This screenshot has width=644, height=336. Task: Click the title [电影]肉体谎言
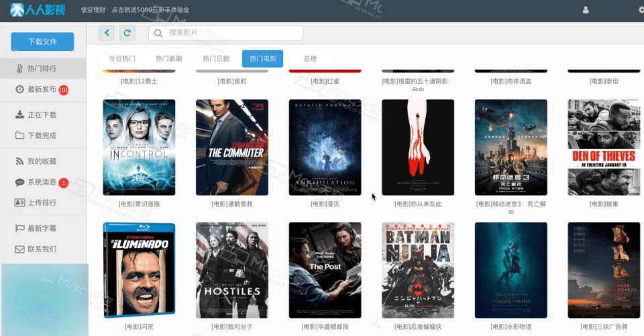coord(511,81)
